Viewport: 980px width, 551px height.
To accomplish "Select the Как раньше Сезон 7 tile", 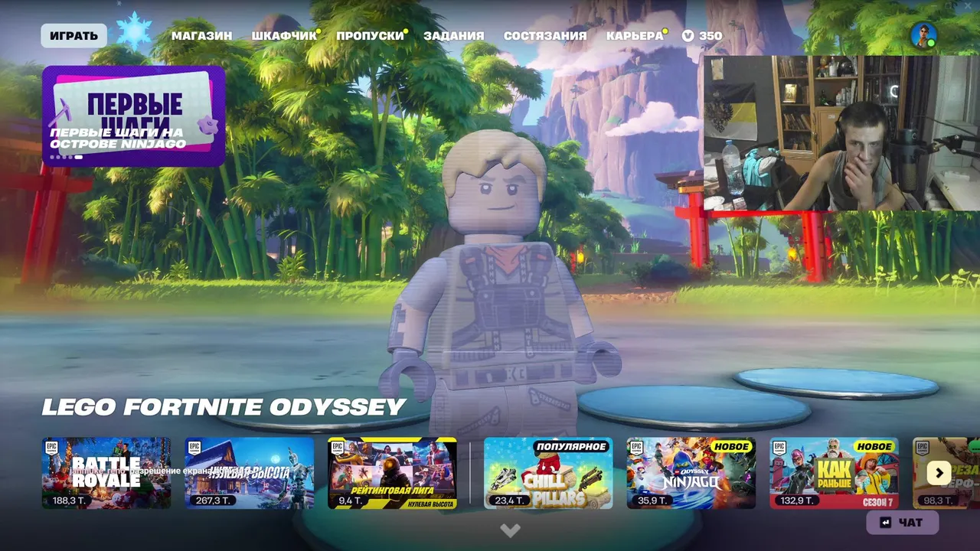I will [x=834, y=473].
